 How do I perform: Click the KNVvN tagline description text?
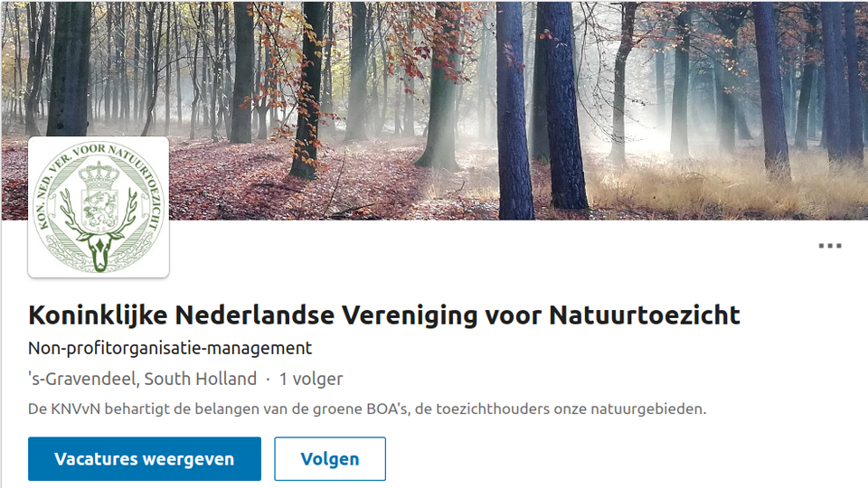click(x=367, y=408)
